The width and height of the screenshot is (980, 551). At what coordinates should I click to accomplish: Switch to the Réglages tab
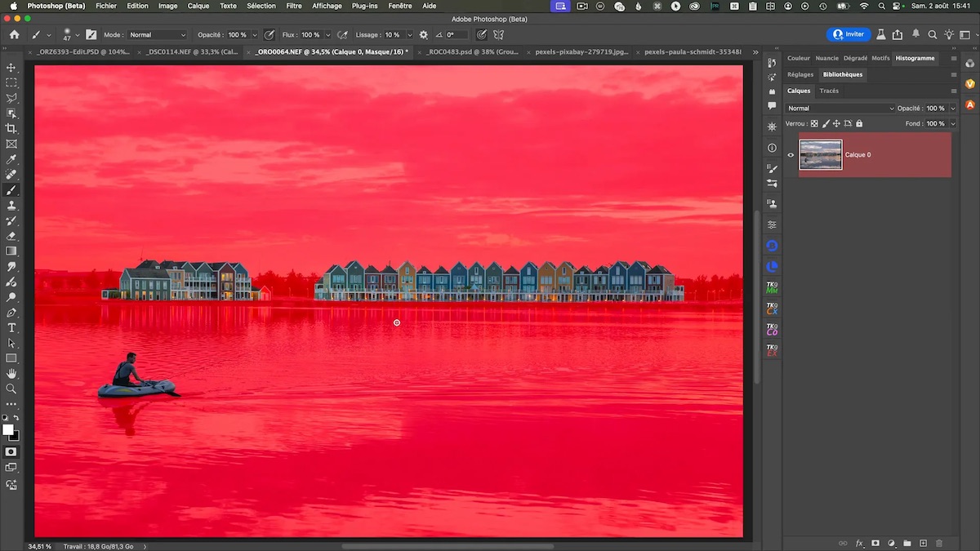pos(800,74)
